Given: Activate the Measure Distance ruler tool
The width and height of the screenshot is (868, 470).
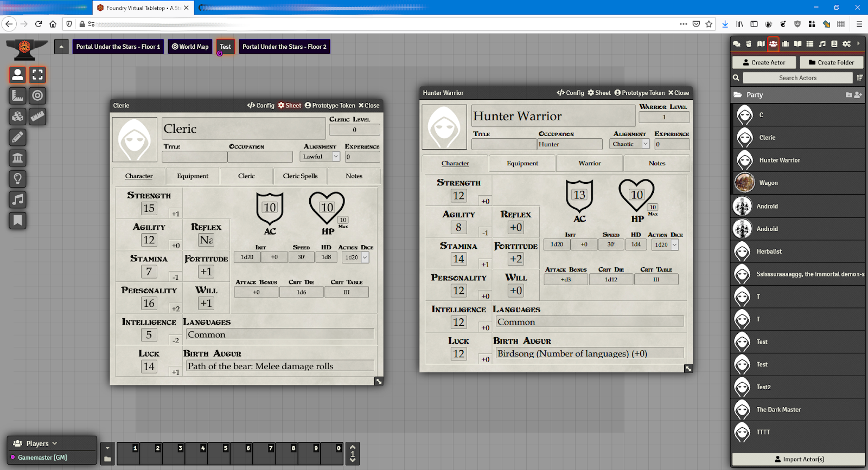Looking at the screenshot, I should pos(37,117).
